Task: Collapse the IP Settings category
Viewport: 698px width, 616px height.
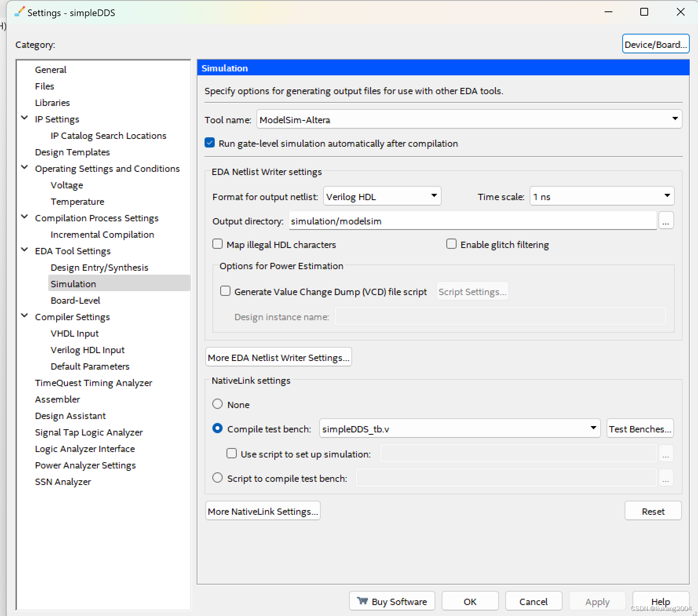Action: point(24,118)
